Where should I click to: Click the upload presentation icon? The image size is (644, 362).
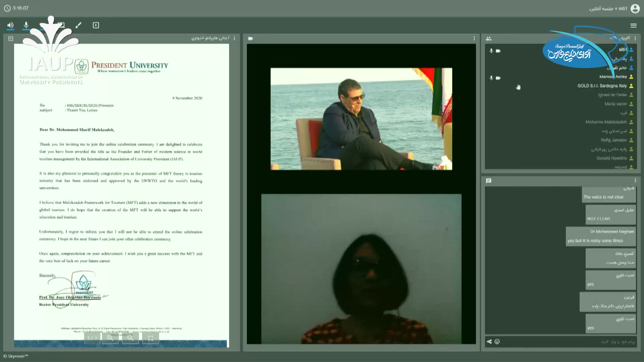96,25
